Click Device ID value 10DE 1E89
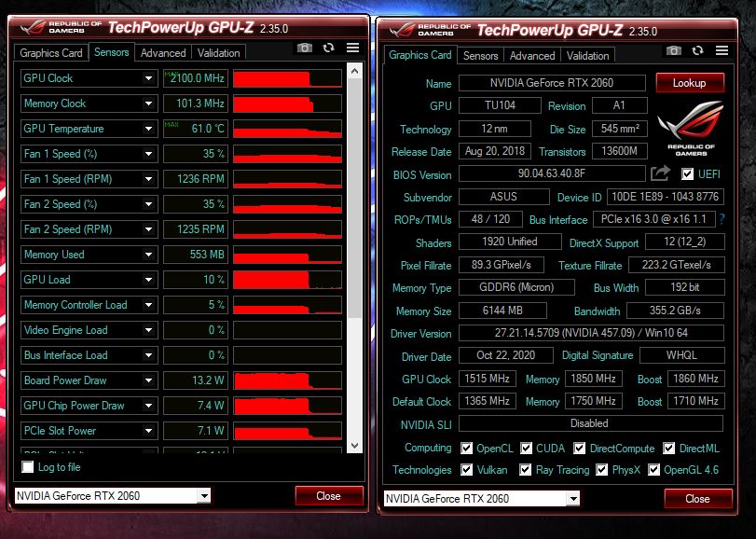Viewport: 756px width, 539px height. click(666, 197)
